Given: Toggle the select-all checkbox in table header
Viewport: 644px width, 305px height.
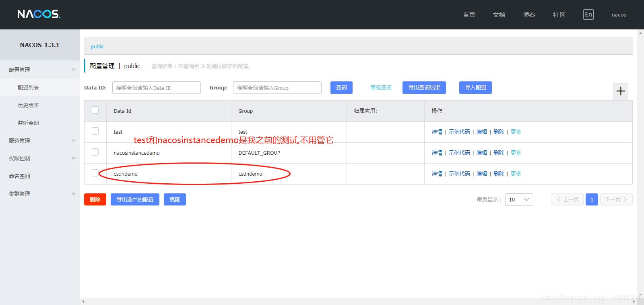Looking at the screenshot, I should 95,110.
